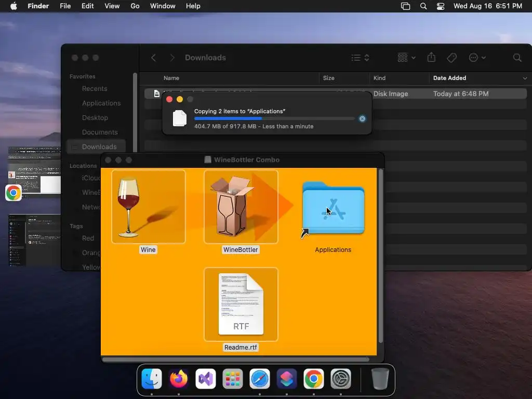The height and width of the screenshot is (399, 532).
Task: Open System Settings from the Dock
Action: (341, 379)
